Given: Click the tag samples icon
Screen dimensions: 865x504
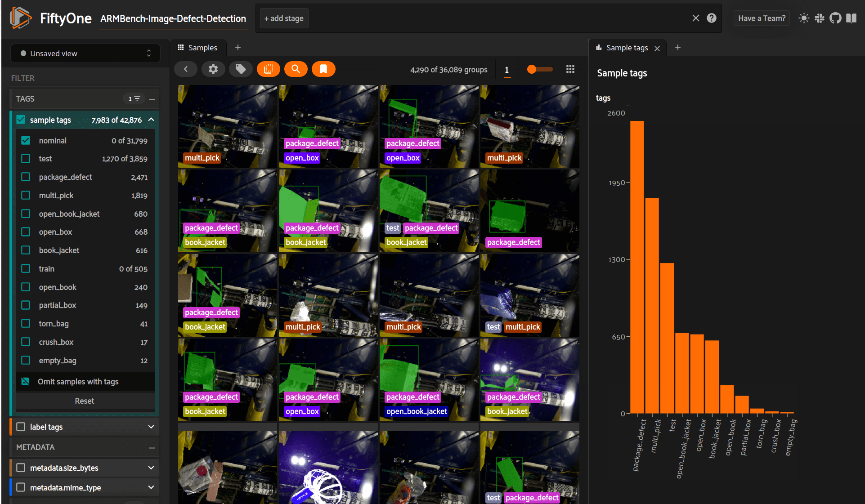Looking at the screenshot, I should pyautogui.click(x=241, y=69).
